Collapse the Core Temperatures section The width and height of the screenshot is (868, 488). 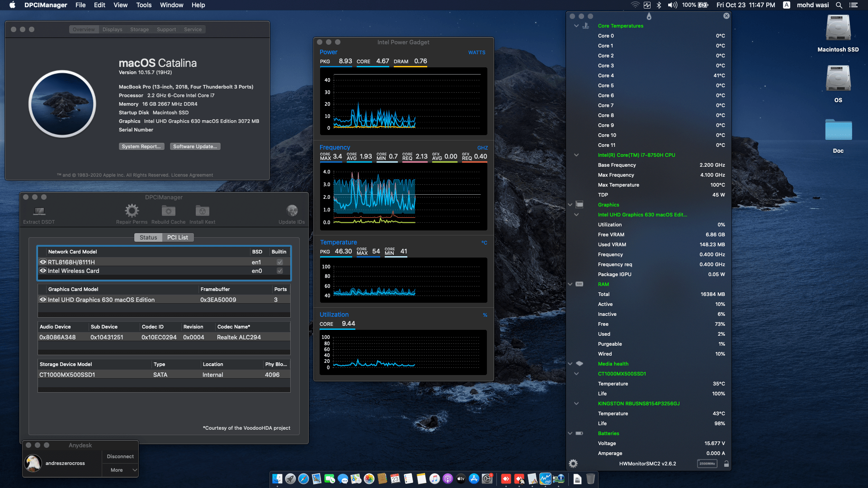click(x=576, y=26)
